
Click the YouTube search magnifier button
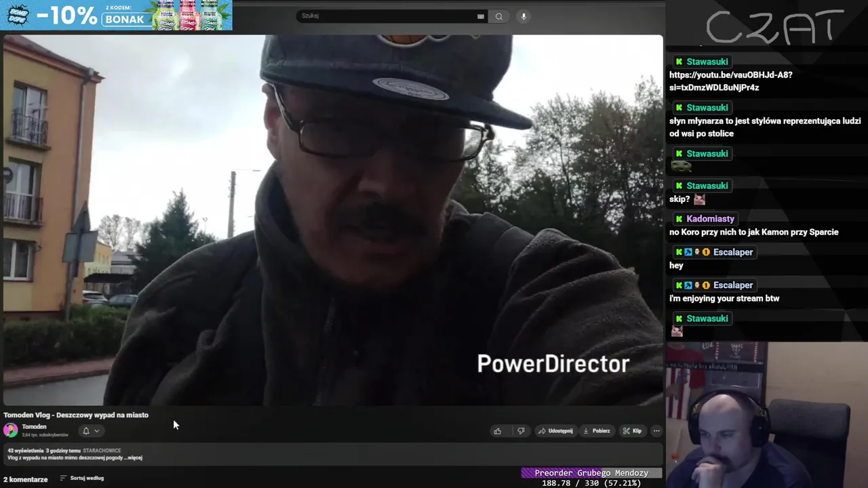click(x=499, y=16)
